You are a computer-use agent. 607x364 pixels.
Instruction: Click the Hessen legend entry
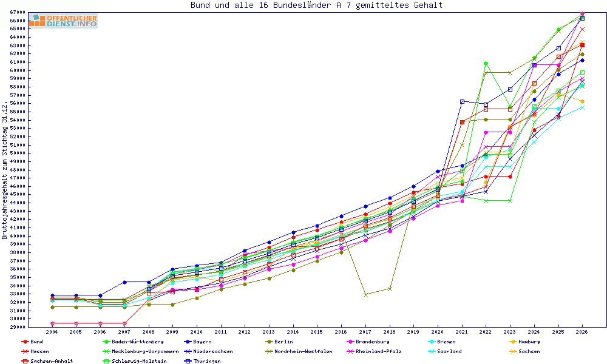[35, 352]
